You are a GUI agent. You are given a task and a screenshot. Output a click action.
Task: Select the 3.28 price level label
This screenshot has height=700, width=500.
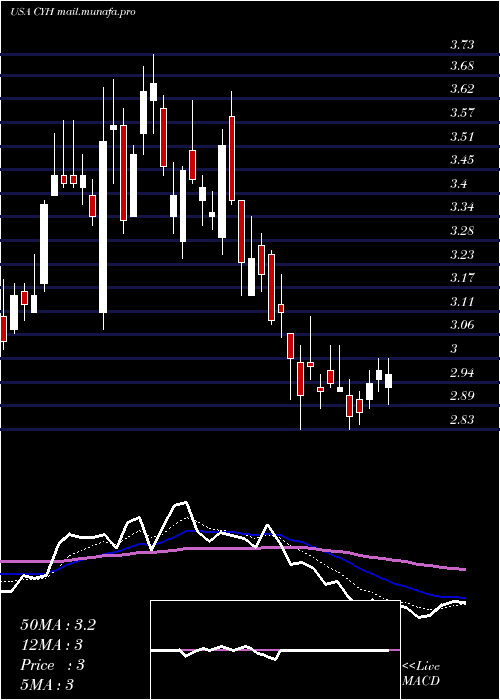[x=462, y=231]
